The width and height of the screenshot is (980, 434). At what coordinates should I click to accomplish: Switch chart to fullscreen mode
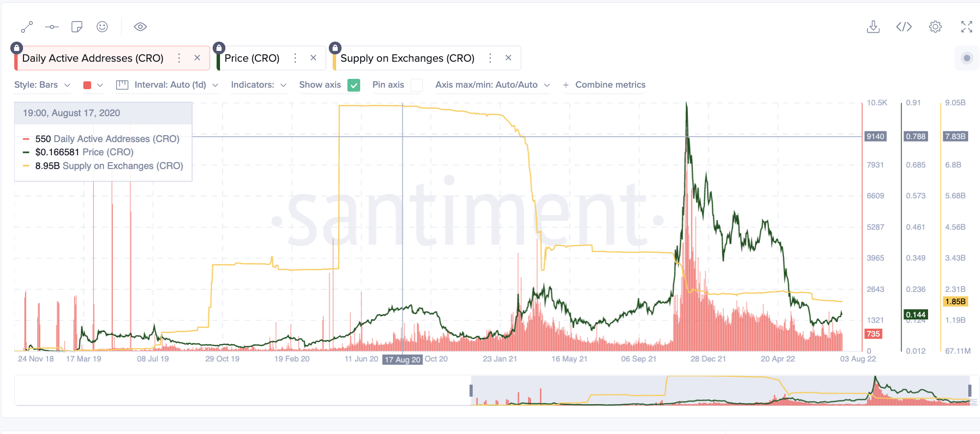pos(967,27)
